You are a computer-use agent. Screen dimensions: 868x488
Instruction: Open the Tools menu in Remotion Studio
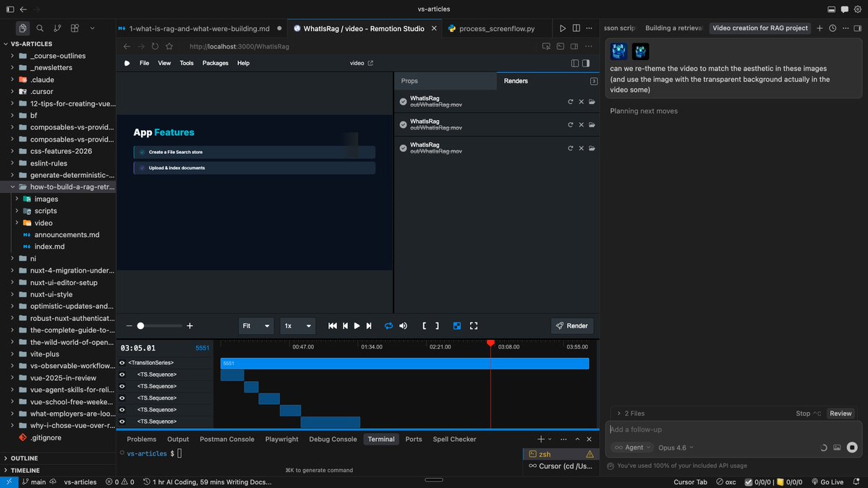click(x=187, y=63)
